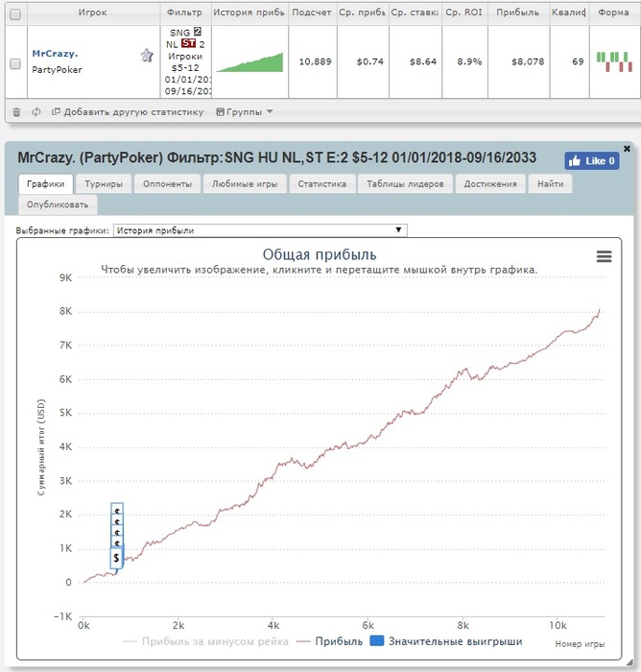Toggle the Прибыль за минусом рейка legend series
641x672 pixels.
pos(205,641)
